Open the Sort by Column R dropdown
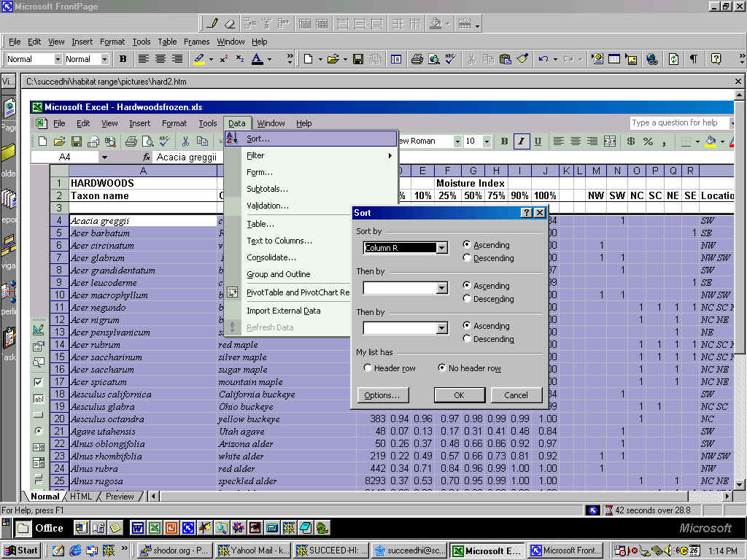The image size is (747, 560). tap(441, 248)
